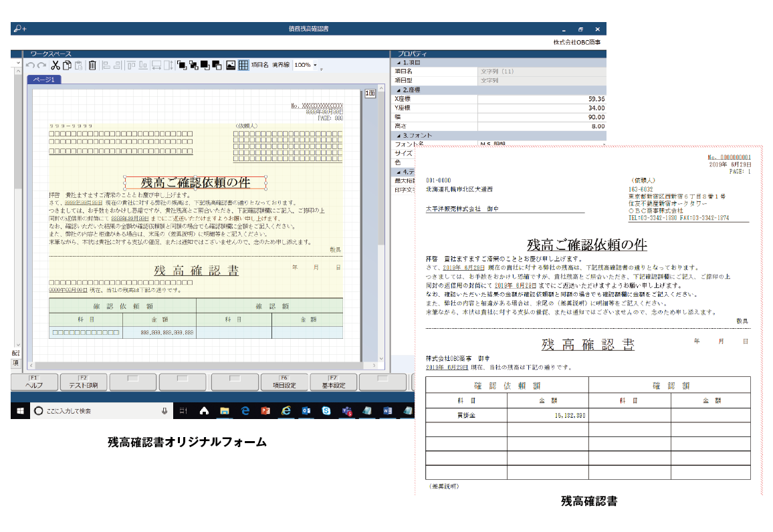773x532 pixels.
Task: Click the 配 tab at workspace left edge
Action: tap(16, 353)
